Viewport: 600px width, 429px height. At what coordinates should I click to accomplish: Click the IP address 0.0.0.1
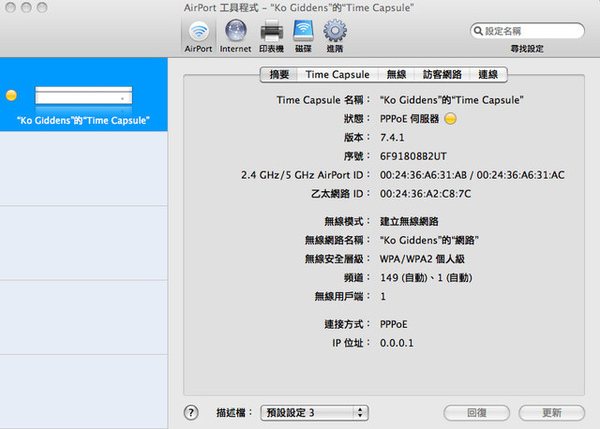coord(396,343)
